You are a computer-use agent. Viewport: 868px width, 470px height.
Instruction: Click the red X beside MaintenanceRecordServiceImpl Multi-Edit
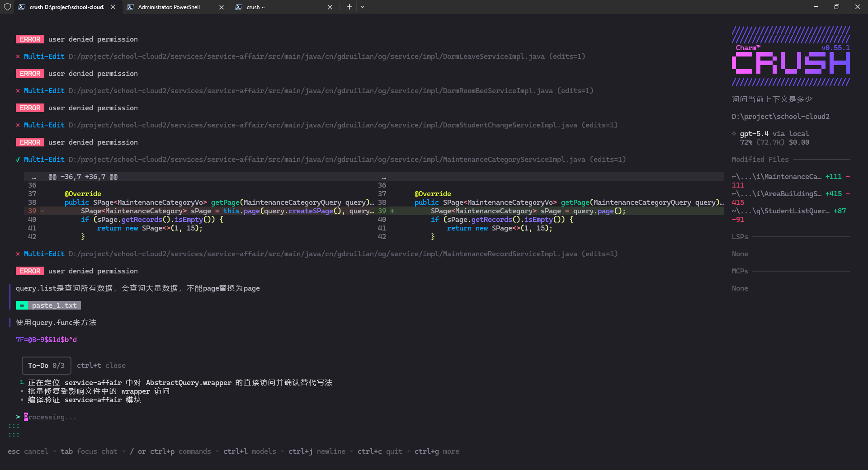(18, 254)
